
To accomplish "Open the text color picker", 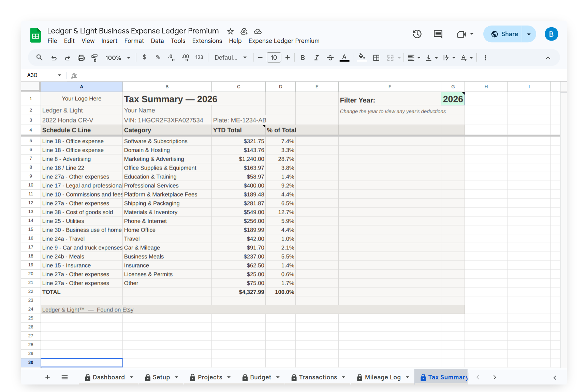I will 344,58.
